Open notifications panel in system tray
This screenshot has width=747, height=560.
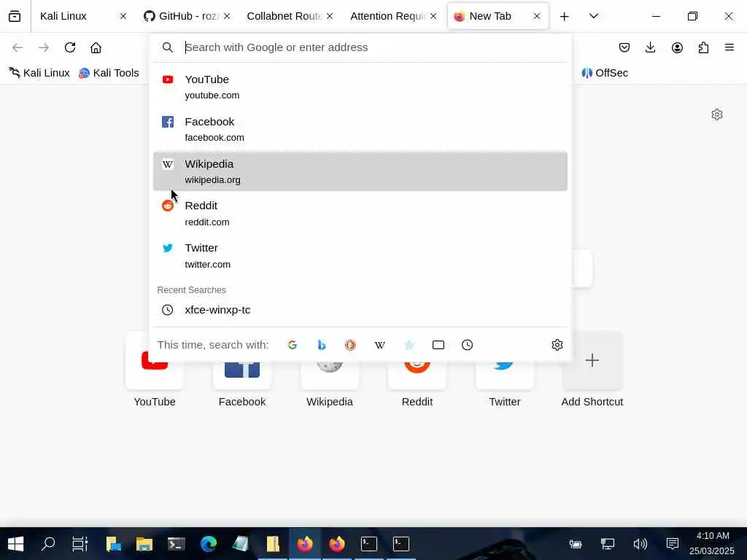(672, 544)
